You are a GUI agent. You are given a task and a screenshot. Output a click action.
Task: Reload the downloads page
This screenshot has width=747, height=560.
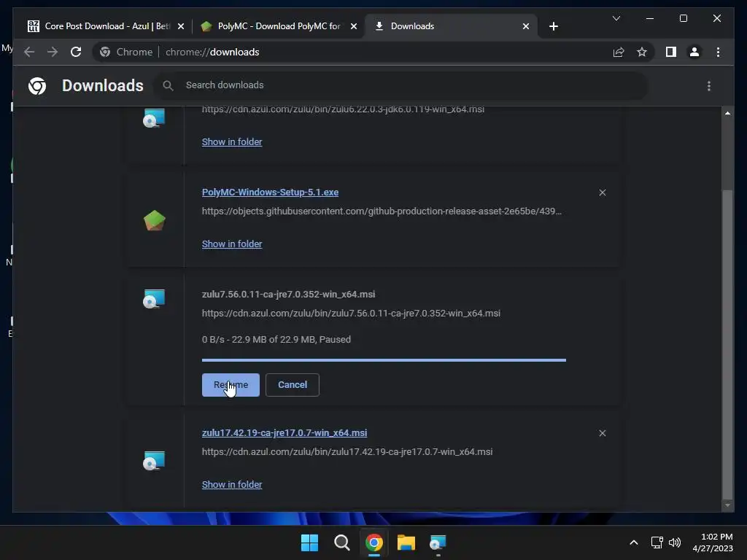coord(76,52)
